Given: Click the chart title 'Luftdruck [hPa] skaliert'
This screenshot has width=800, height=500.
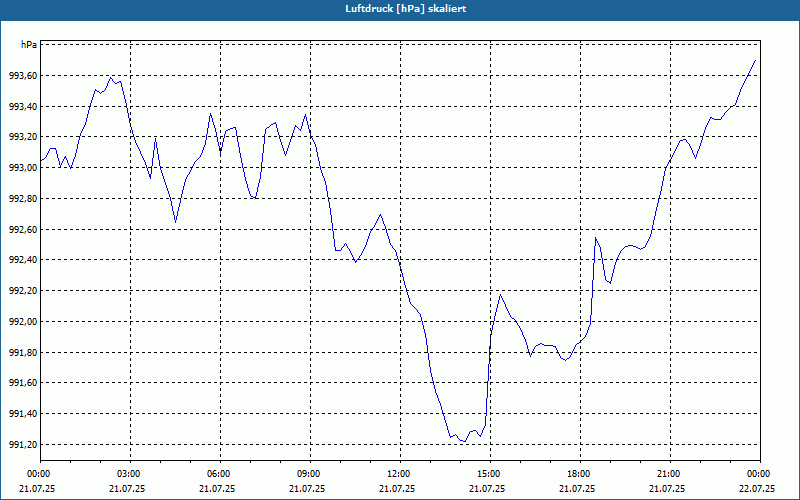Looking at the screenshot, I should tap(406, 9).
